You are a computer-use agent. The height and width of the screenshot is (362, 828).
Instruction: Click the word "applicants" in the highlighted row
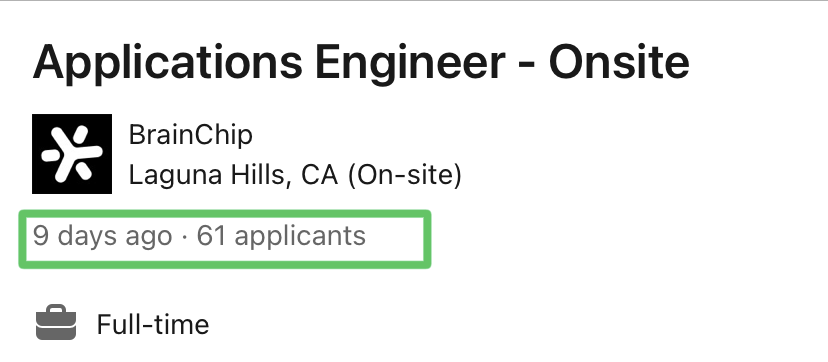click(x=300, y=237)
